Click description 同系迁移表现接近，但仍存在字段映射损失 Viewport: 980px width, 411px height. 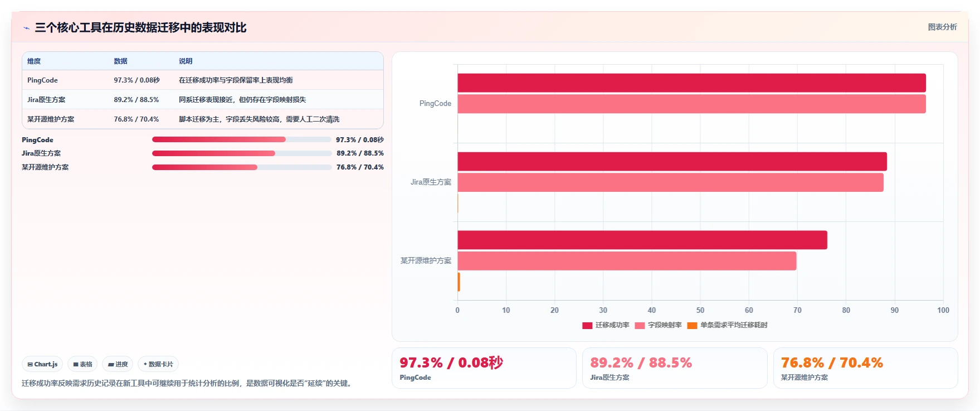[242, 100]
